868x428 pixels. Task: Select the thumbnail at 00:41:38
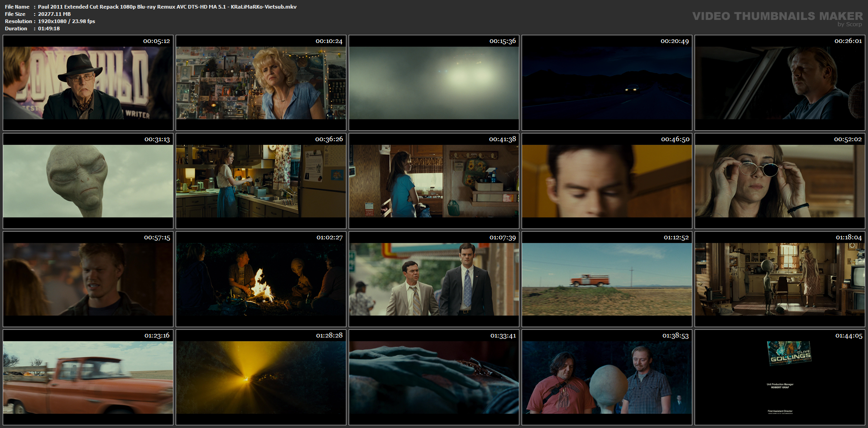click(434, 181)
